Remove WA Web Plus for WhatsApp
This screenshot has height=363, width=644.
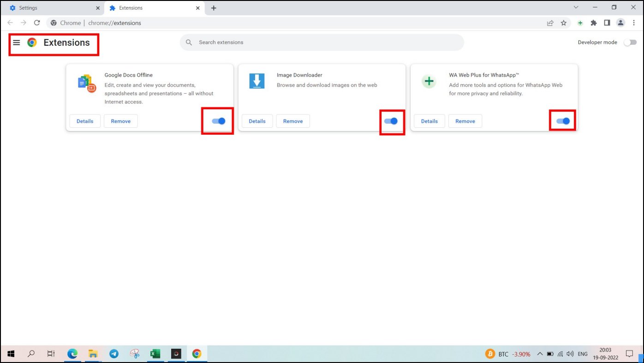point(465,121)
